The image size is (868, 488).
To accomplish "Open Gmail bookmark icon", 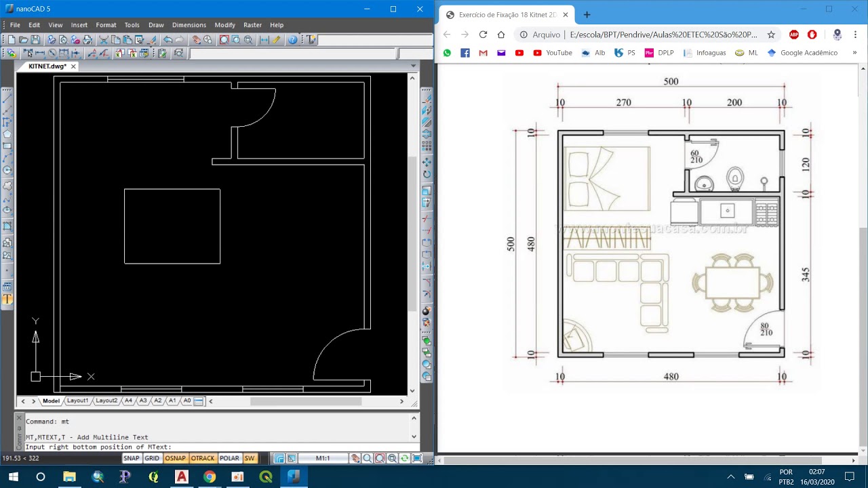I will 483,53.
